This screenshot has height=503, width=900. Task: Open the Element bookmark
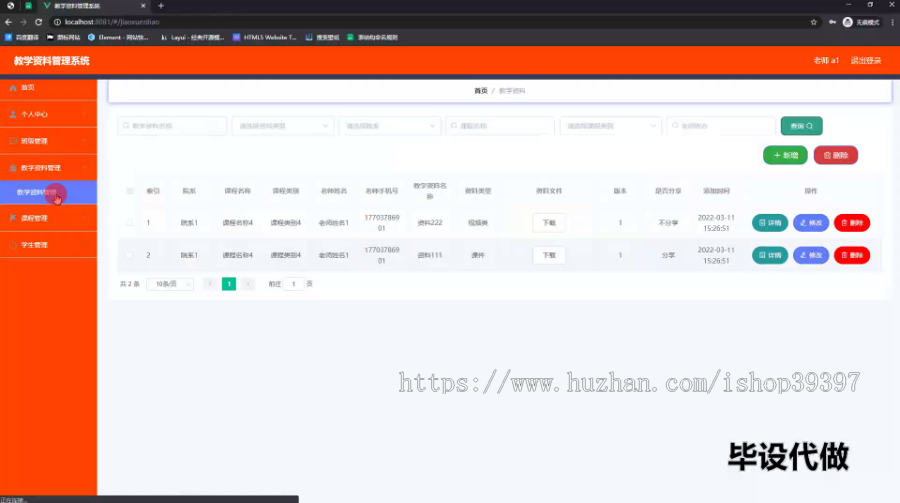tap(118, 37)
